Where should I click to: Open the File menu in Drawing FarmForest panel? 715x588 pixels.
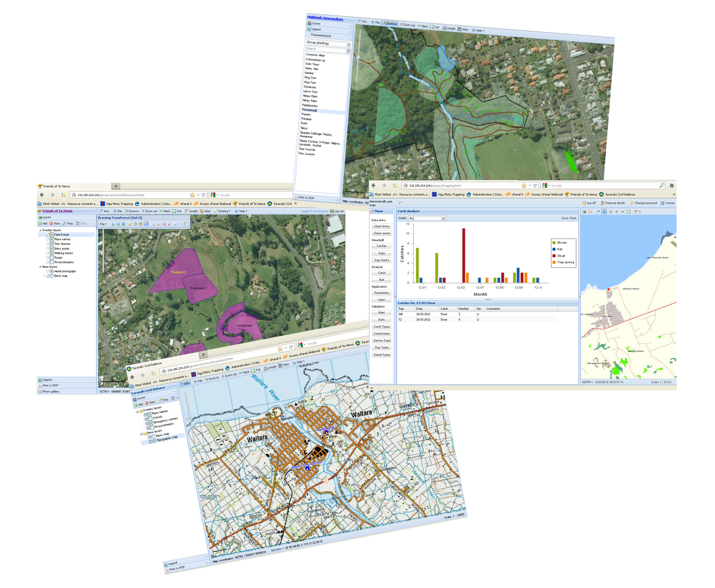103,224
